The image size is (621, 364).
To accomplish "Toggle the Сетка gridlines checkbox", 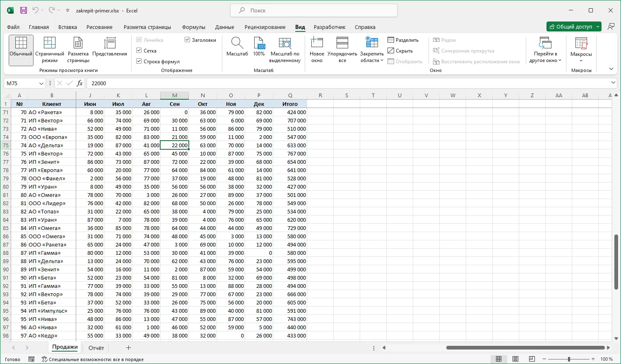I will (x=139, y=50).
